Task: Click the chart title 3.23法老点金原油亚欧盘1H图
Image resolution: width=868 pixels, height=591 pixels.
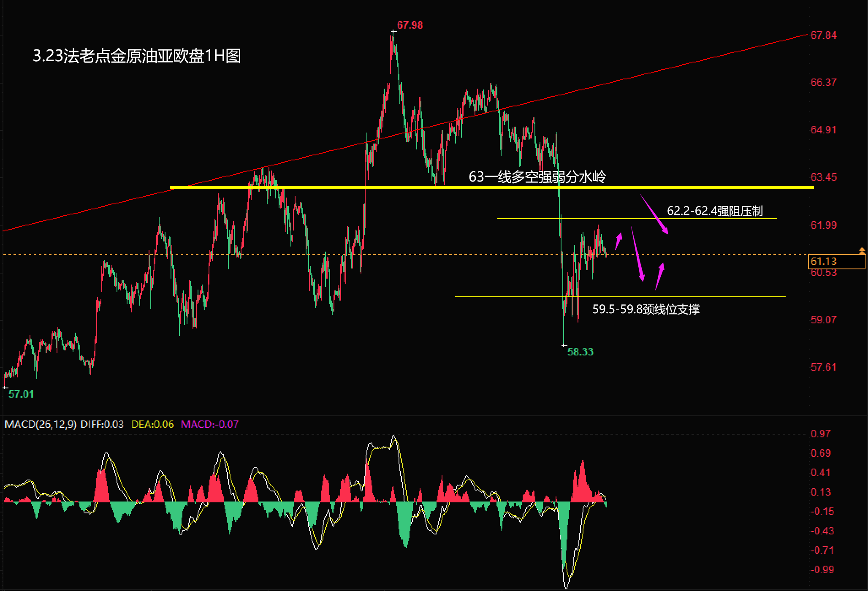Action: coord(137,56)
